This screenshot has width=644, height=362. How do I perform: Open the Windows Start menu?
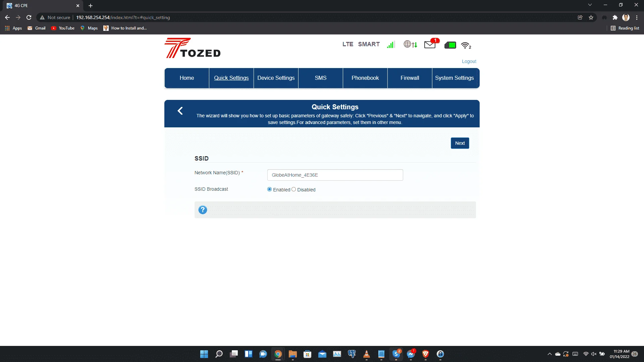point(204,354)
